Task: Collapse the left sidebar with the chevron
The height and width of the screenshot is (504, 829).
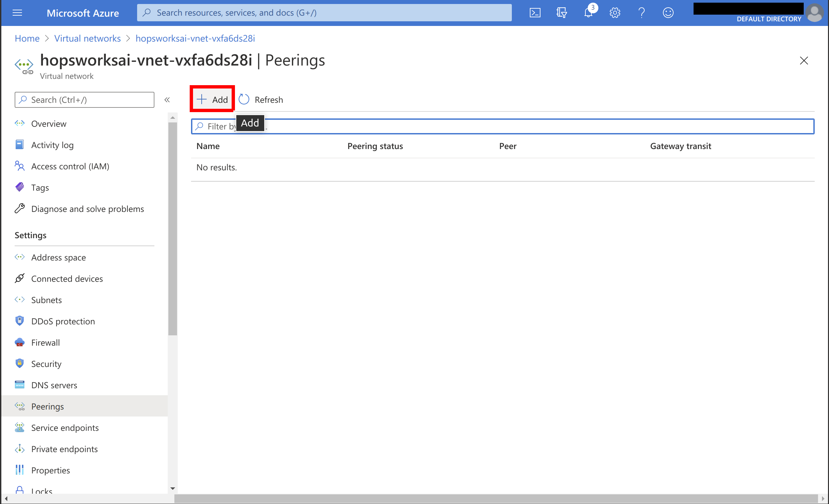Action: click(x=167, y=99)
